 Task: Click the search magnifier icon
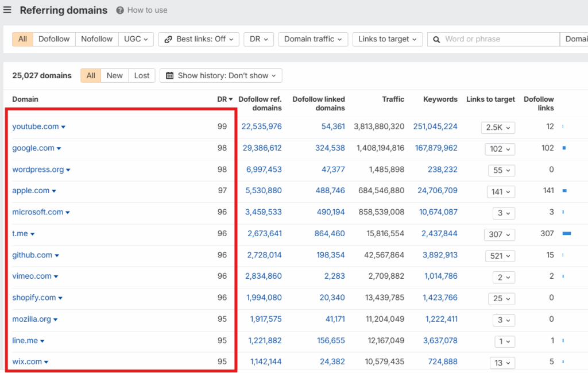coord(436,40)
